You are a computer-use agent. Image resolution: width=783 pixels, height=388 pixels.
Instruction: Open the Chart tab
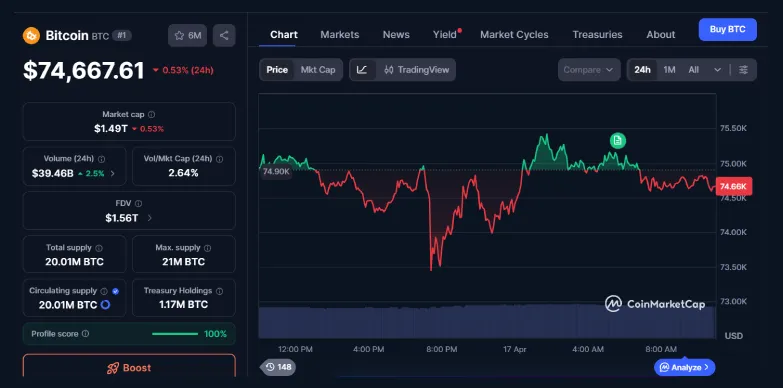pos(284,34)
